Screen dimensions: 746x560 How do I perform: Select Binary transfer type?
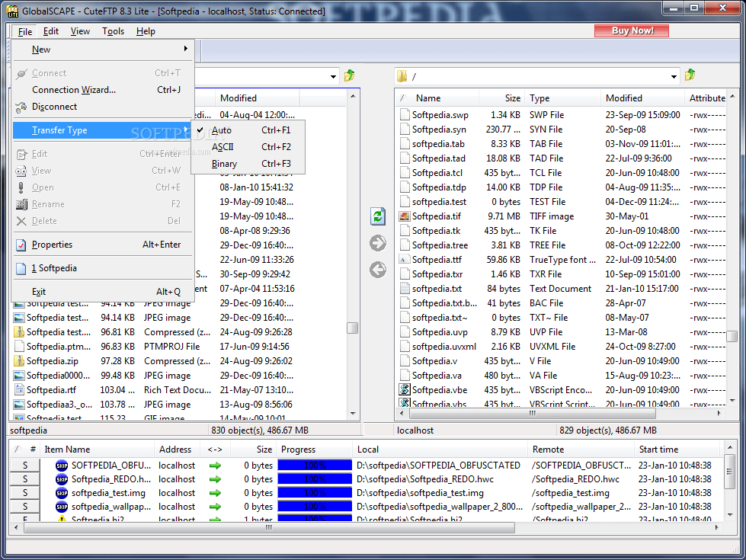(248, 164)
